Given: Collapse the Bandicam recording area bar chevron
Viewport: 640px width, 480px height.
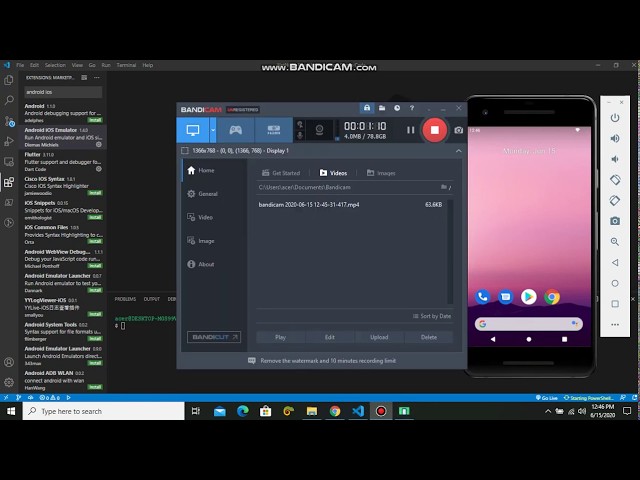Looking at the screenshot, I should 458,151.
